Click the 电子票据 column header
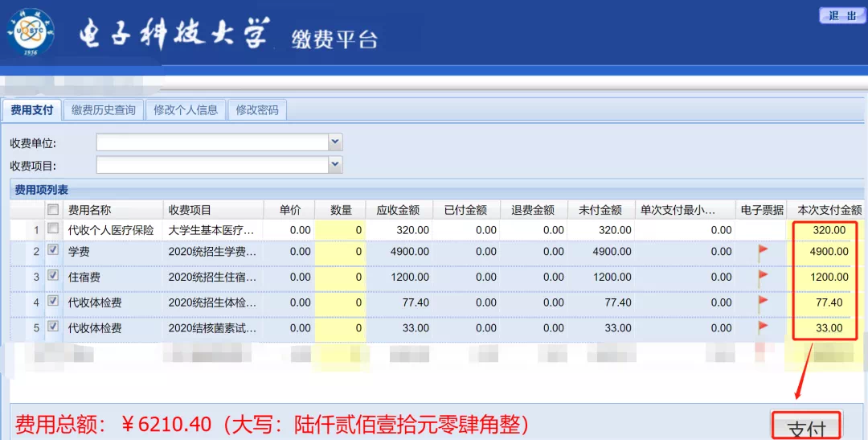The height and width of the screenshot is (440, 868). tap(762, 210)
